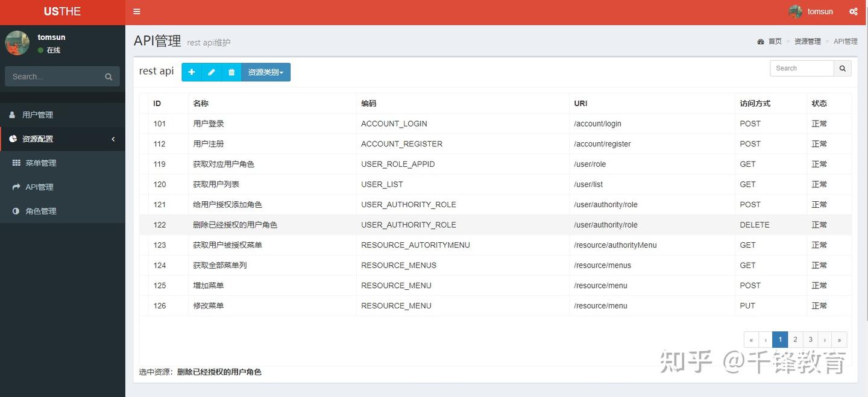This screenshot has width=868, height=397.
Task: Go to page 2 in the pagination
Action: coord(795,339)
